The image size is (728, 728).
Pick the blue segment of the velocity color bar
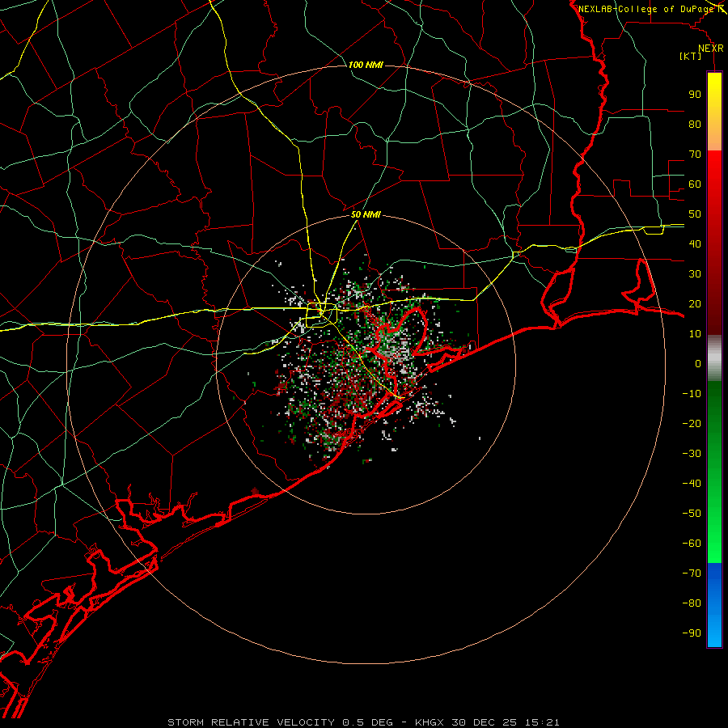pos(714,605)
